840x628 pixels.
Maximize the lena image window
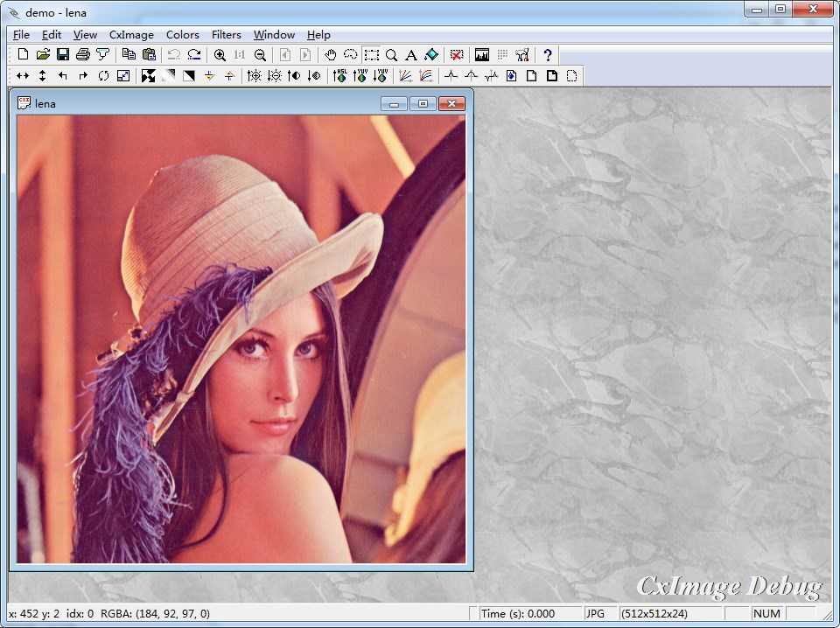click(423, 103)
